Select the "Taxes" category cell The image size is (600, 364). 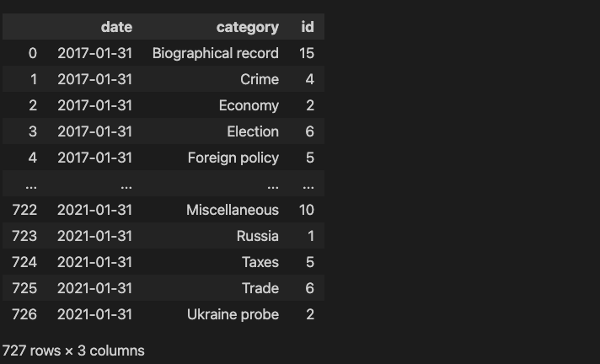pos(260,262)
